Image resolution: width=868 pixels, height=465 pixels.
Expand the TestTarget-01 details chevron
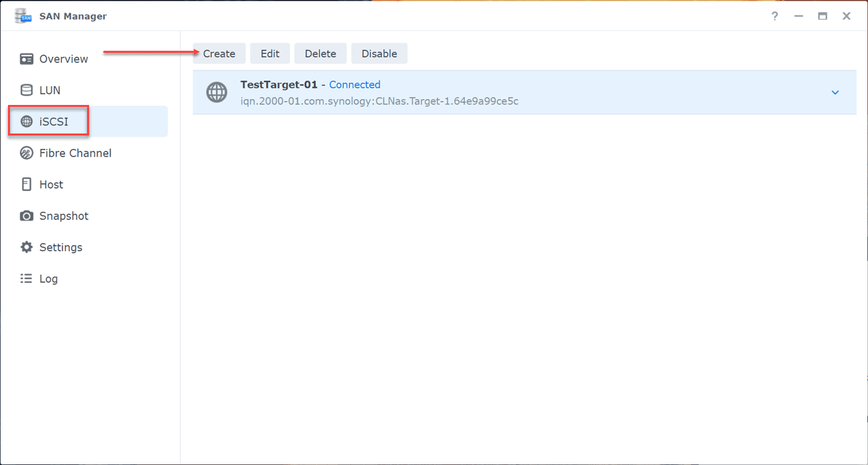click(x=835, y=92)
